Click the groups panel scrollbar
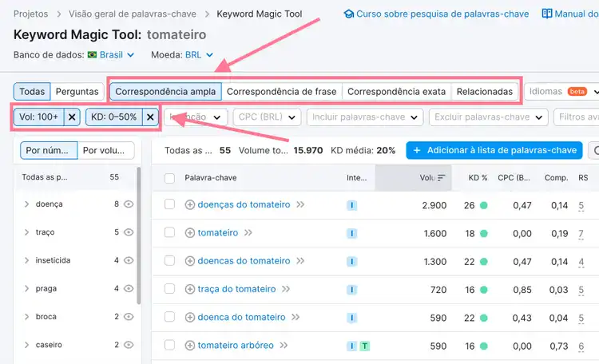 139,235
